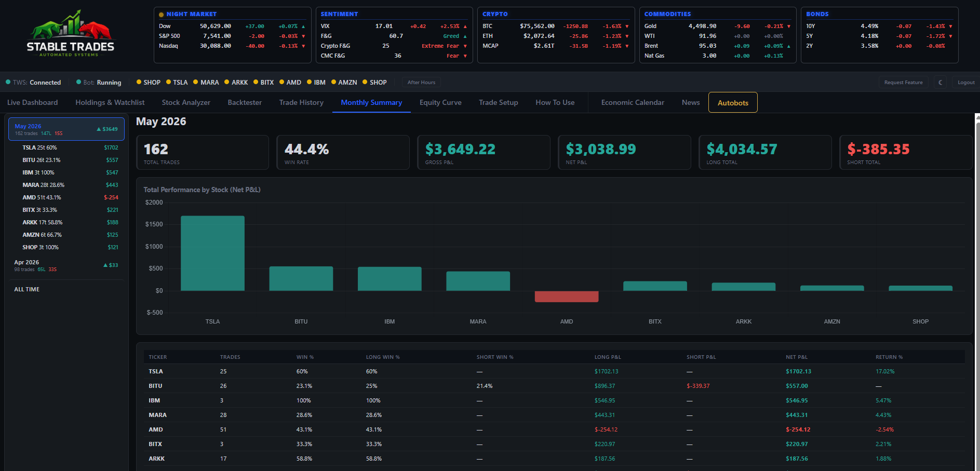Viewport: 980px width, 471px height.
Task: Select TSLA 25t 60% sidebar row
Action: coord(70,147)
